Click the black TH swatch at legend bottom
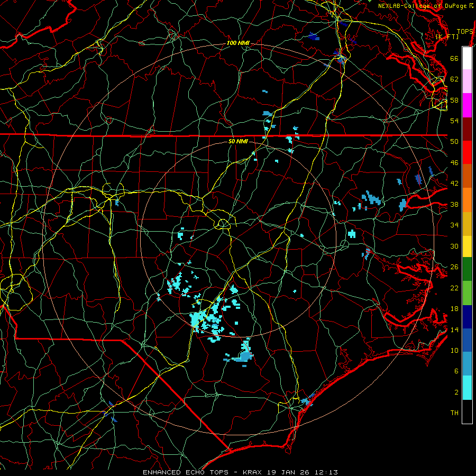The height and width of the screenshot is (476, 476). tap(467, 411)
